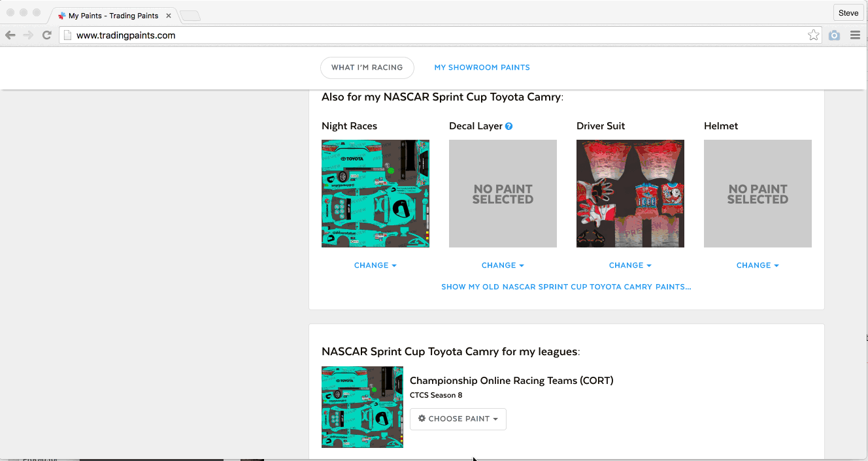The width and height of the screenshot is (868, 461).
Task: Click Championship Online Racing Teams (CORT) text
Action: (511, 381)
